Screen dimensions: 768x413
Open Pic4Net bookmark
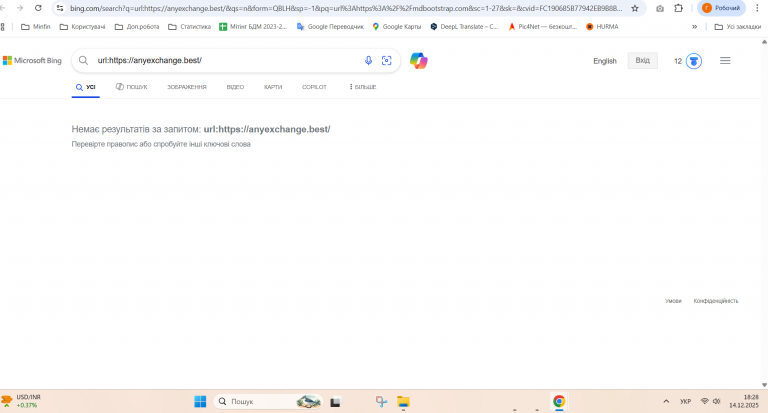[542, 27]
